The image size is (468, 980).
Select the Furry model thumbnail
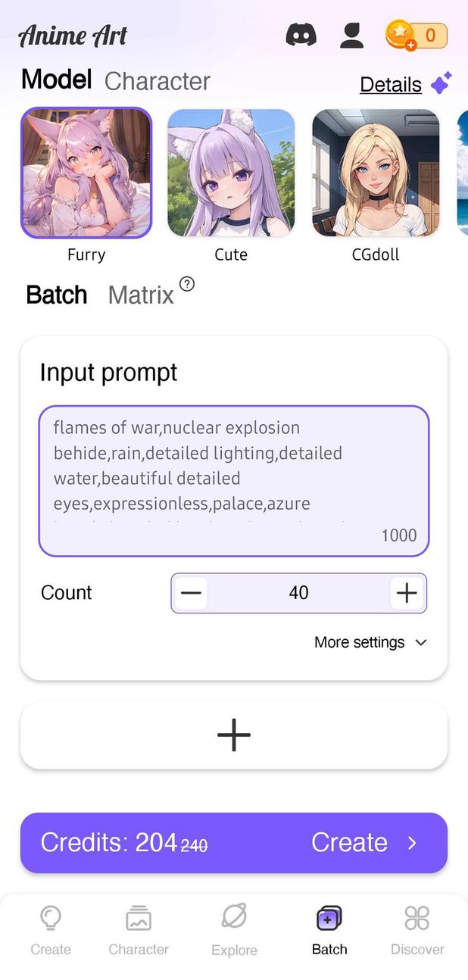coord(86,173)
